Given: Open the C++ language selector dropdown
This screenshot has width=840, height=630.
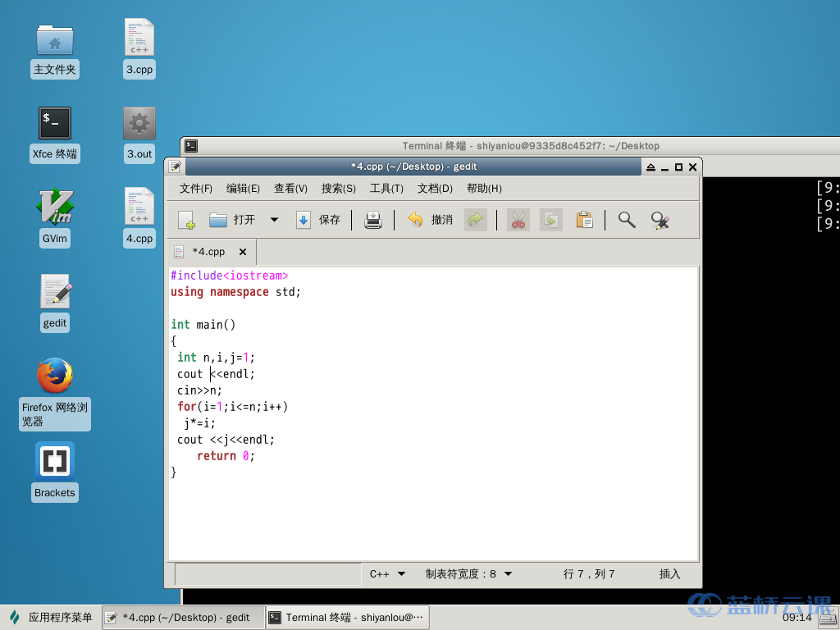Looking at the screenshot, I should pyautogui.click(x=387, y=574).
